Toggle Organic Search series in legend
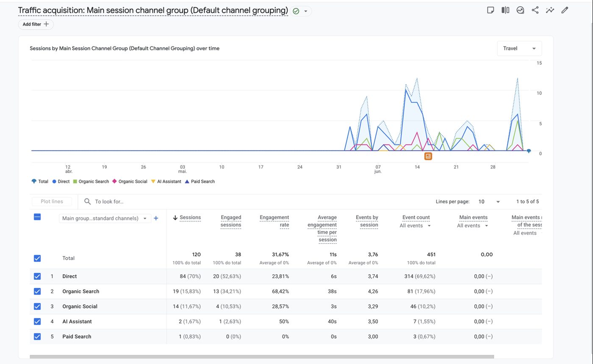Viewport: 593px width, 364px height. click(x=91, y=181)
